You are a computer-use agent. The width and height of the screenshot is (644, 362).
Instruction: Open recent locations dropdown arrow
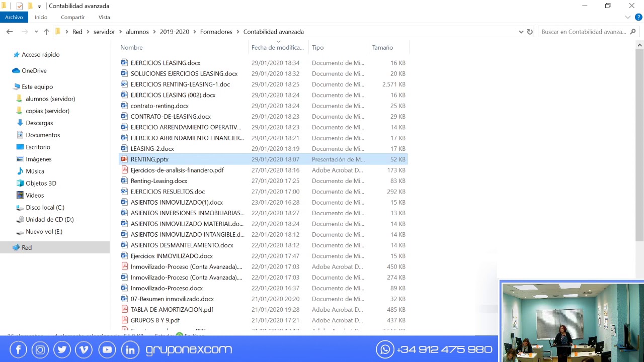36,32
